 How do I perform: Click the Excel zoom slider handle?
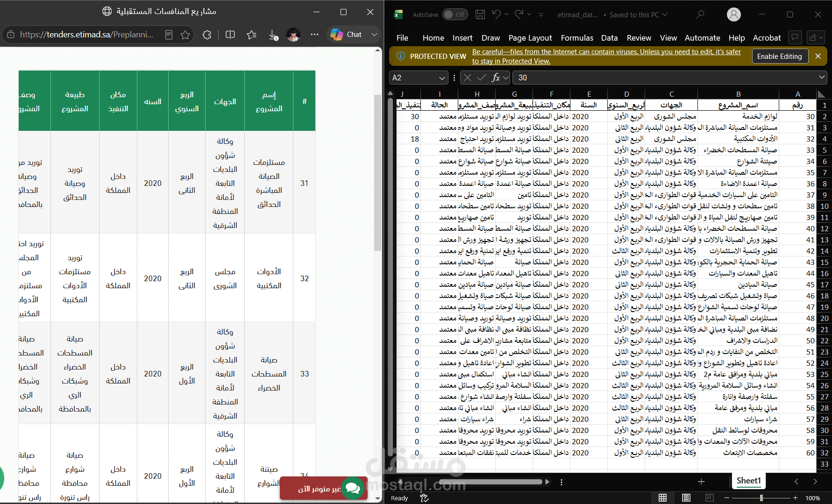pos(761,498)
